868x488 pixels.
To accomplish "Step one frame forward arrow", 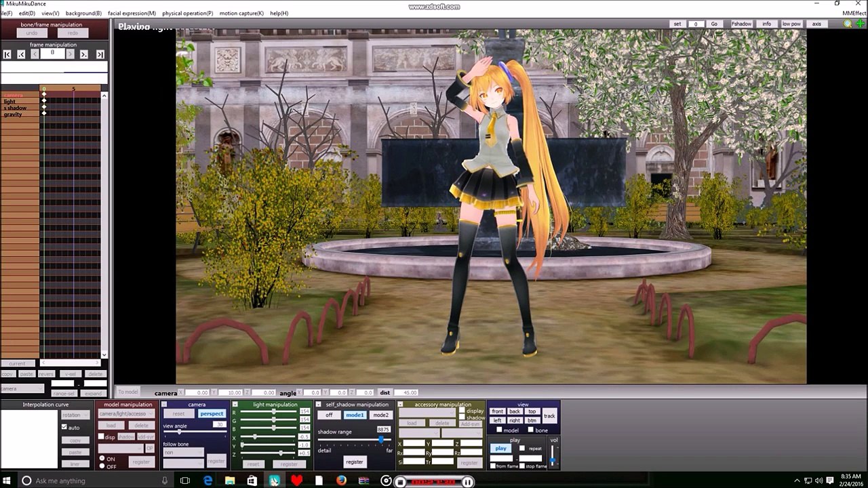I will click(70, 54).
